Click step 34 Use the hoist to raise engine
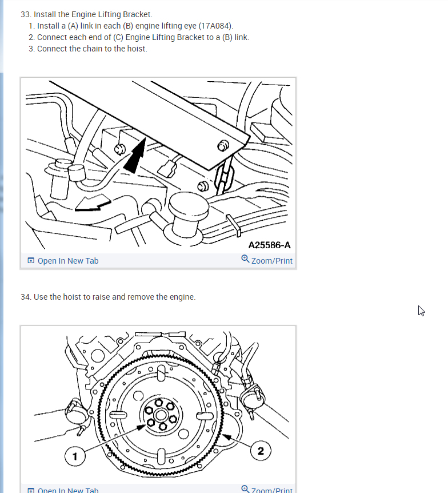 pyautogui.click(x=108, y=297)
